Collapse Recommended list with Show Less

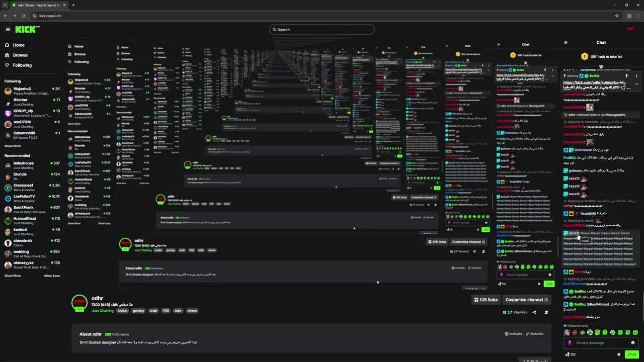52,276
